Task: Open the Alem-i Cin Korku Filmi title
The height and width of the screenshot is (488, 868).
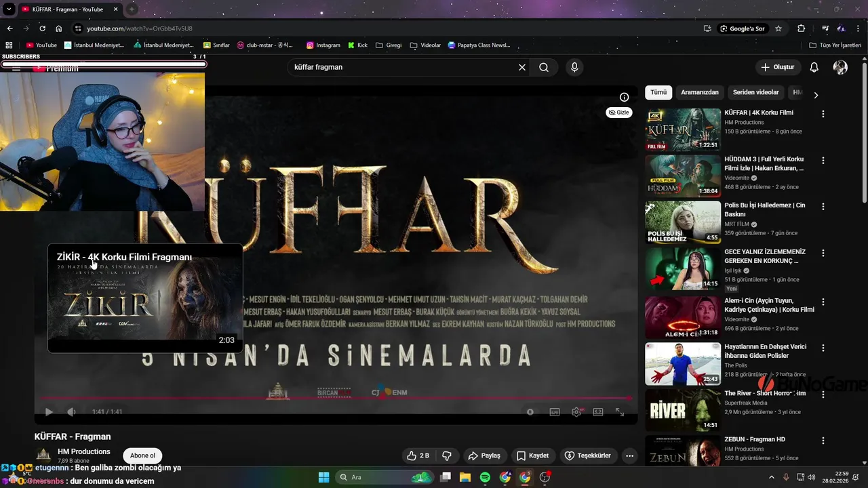Action: tap(769, 305)
